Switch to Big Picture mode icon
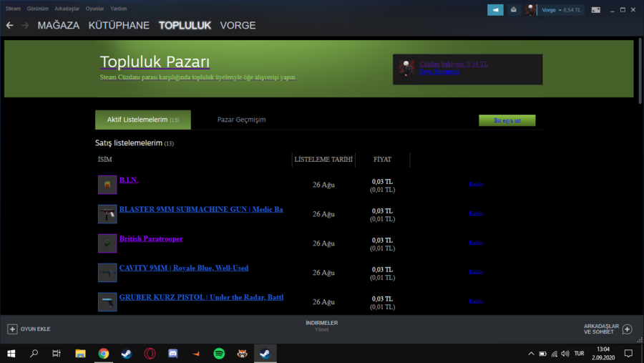Image resolution: width=644 pixels, height=363 pixels. click(x=595, y=10)
